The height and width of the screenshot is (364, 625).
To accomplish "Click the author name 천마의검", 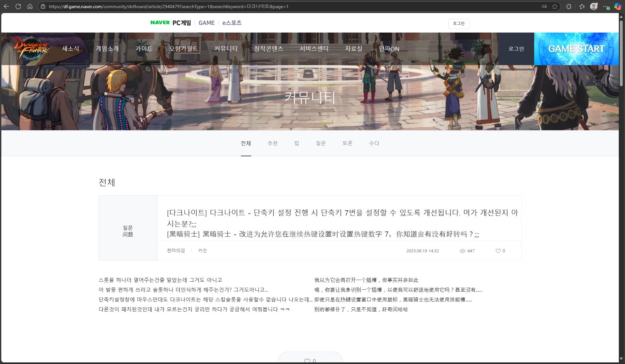I will tap(176, 251).
